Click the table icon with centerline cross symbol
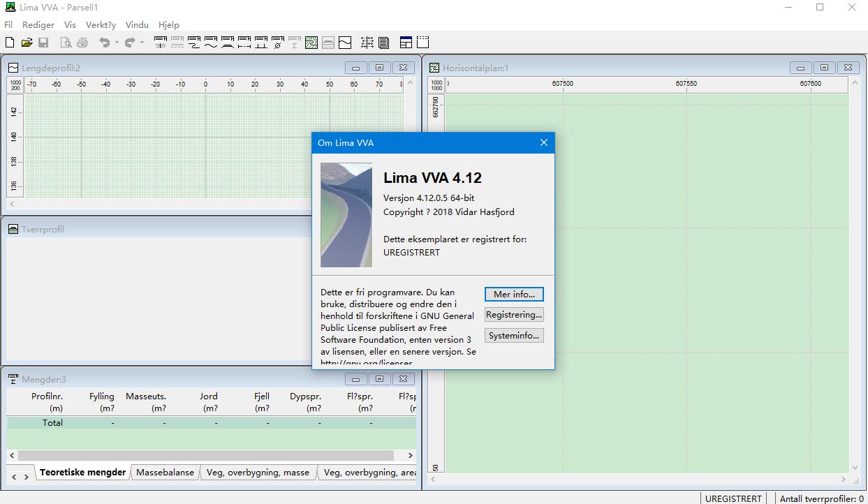This screenshot has width=868, height=504. point(161,43)
